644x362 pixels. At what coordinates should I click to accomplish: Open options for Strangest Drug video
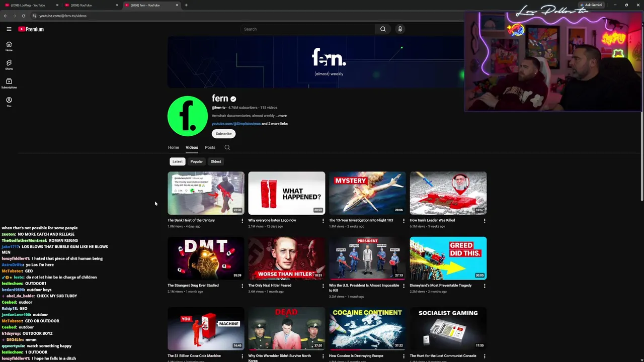tap(242, 286)
